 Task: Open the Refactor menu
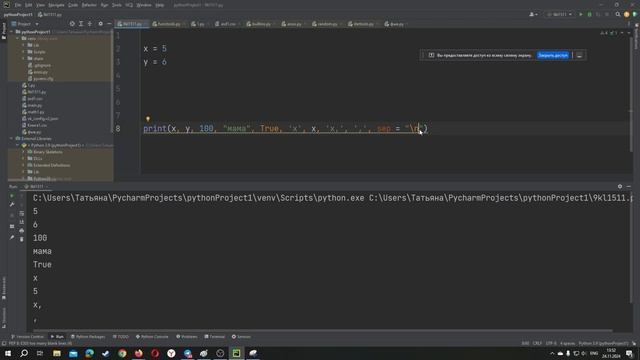pyautogui.click(x=89, y=5)
